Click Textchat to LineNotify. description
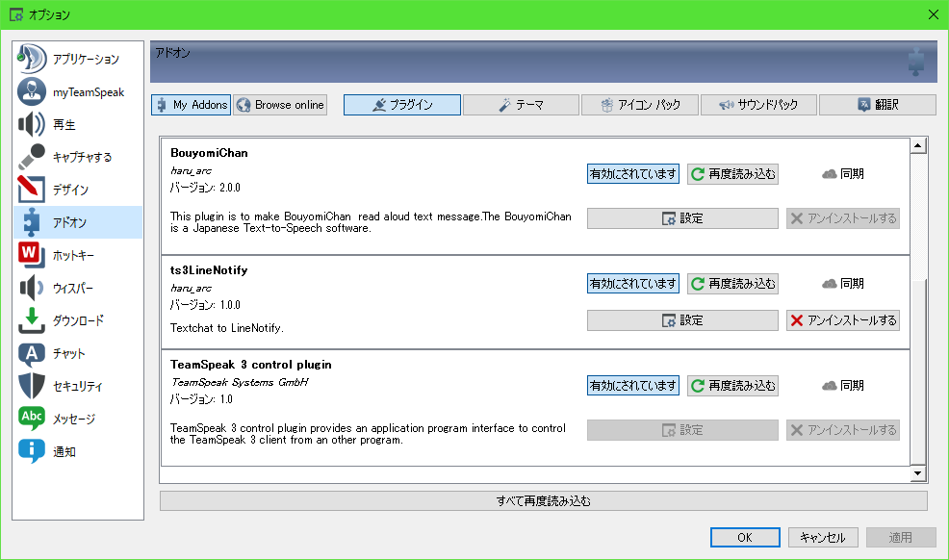The height and width of the screenshot is (560, 949). 227,328
